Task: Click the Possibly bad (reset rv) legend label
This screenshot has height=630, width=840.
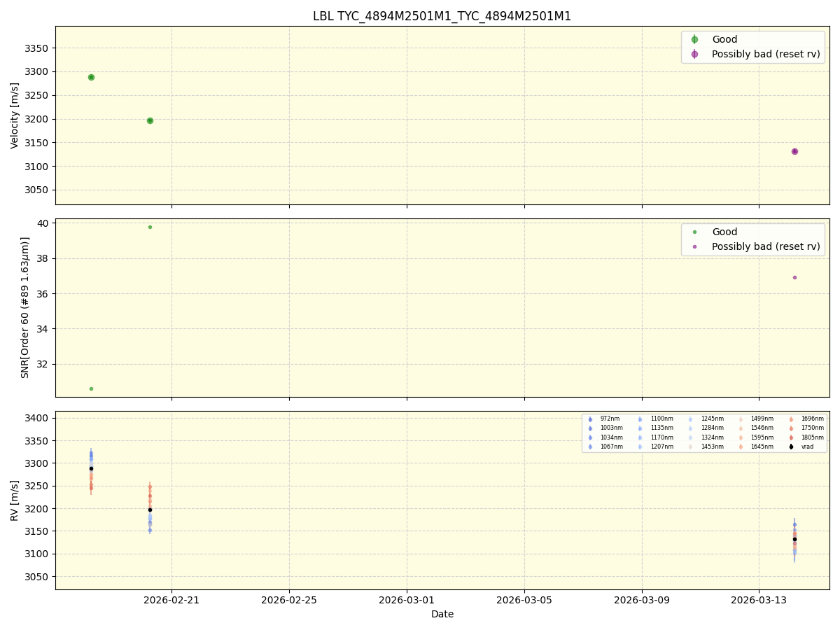Action: pos(767,54)
